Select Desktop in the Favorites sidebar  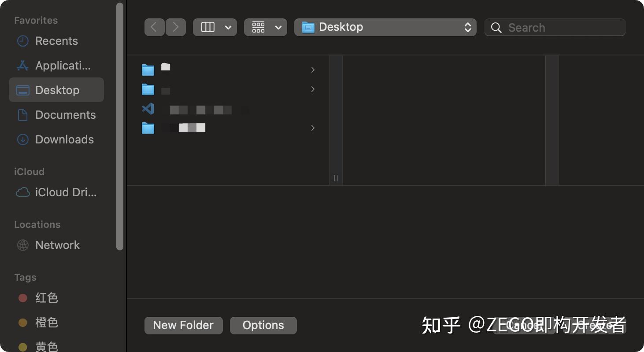click(57, 90)
